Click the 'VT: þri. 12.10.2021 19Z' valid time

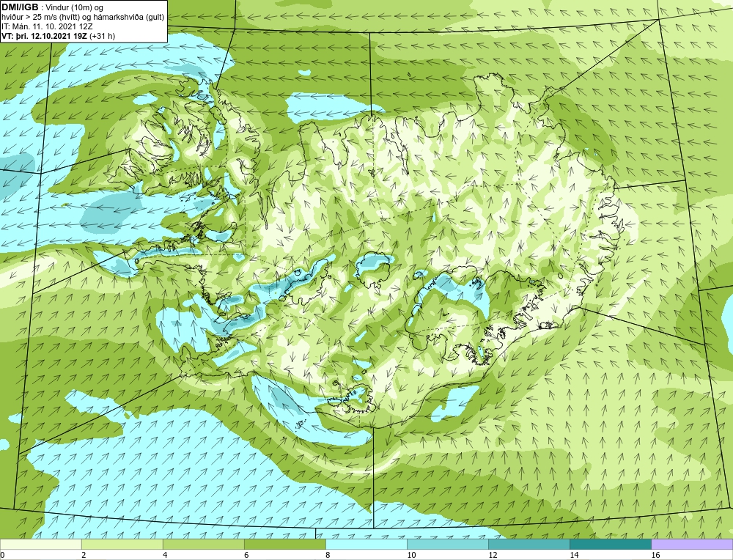[45, 36]
